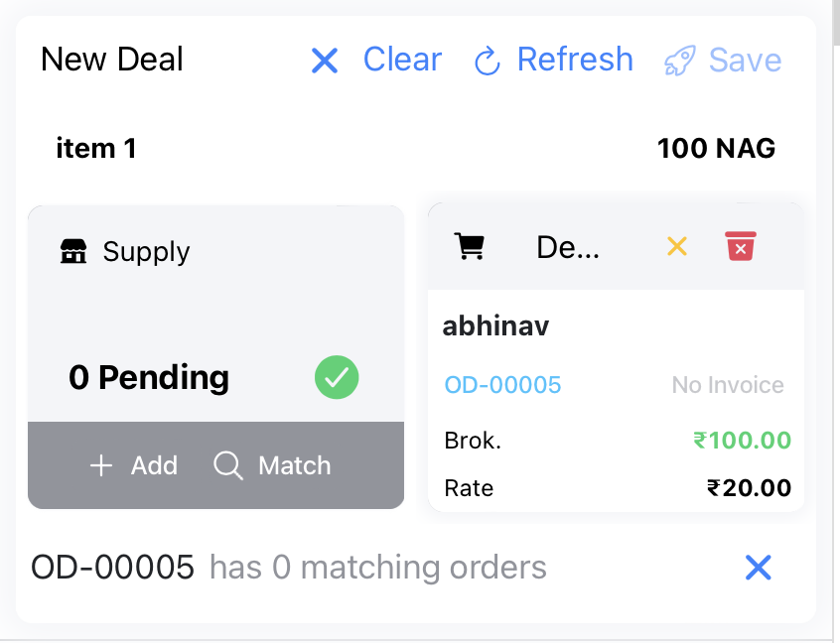Toggle the green checkmark on Supply card
The height and width of the screenshot is (643, 840).
point(336,377)
